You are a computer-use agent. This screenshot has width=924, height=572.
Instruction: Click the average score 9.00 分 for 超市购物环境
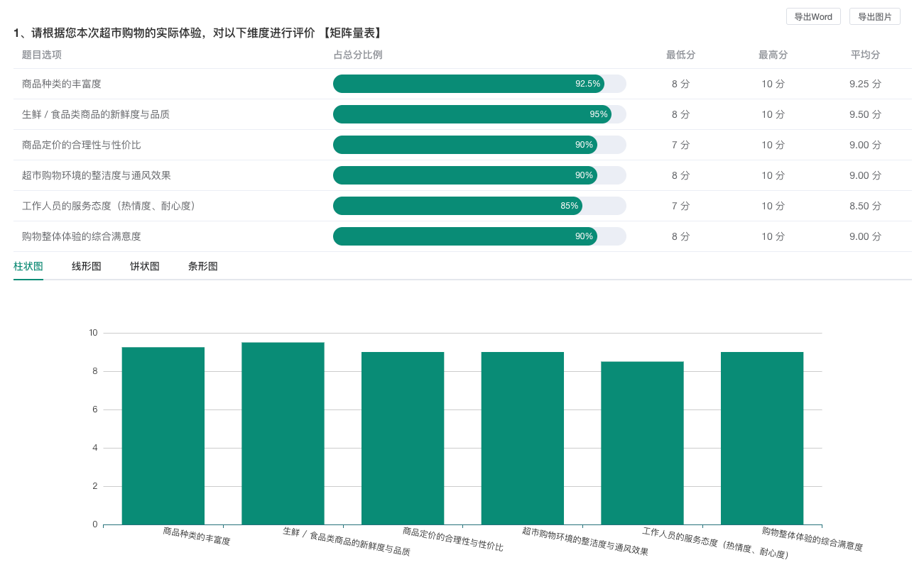[865, 175]
